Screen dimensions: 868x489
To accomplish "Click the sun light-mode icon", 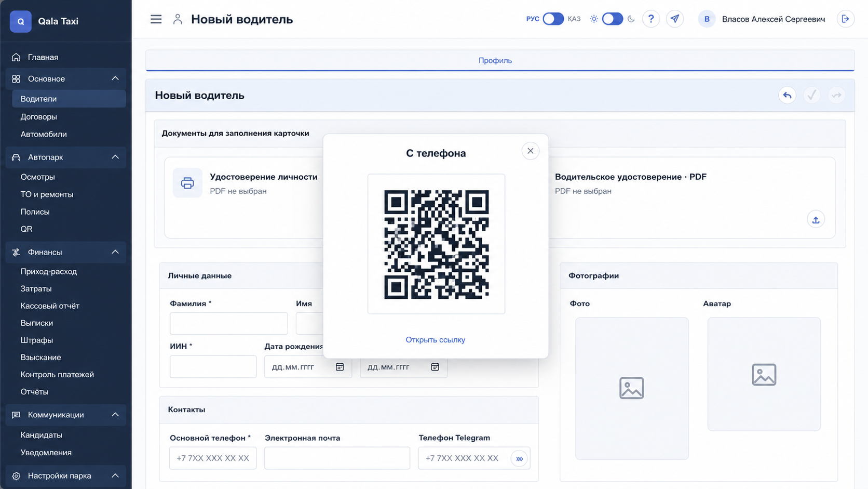I will tap(594, 19).
